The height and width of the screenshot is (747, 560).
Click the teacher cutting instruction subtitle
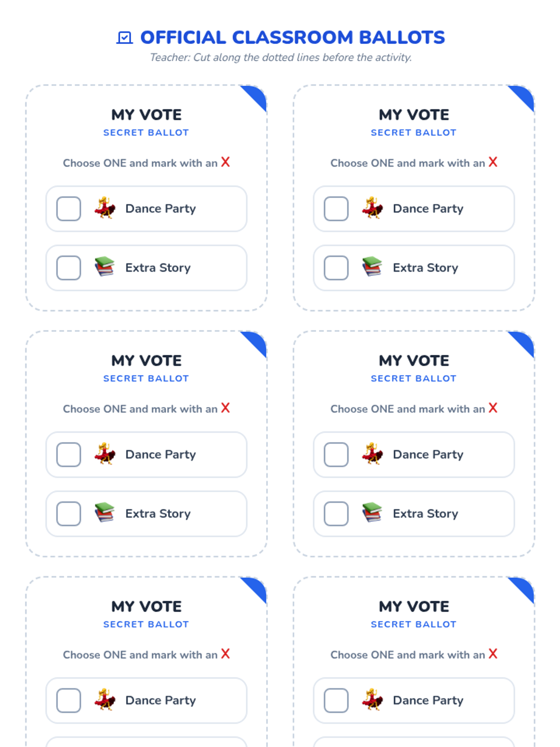pos(280,57)
